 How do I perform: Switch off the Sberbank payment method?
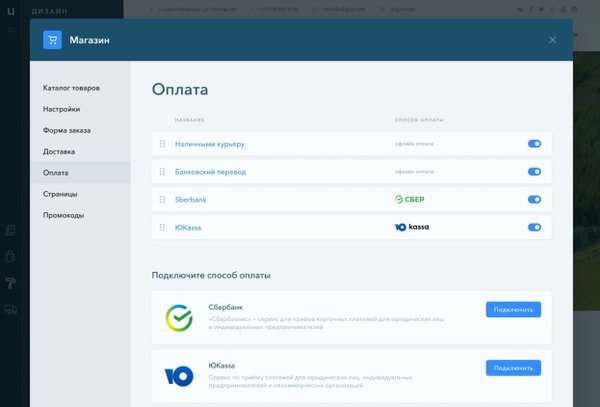click(x=534, y=200)
